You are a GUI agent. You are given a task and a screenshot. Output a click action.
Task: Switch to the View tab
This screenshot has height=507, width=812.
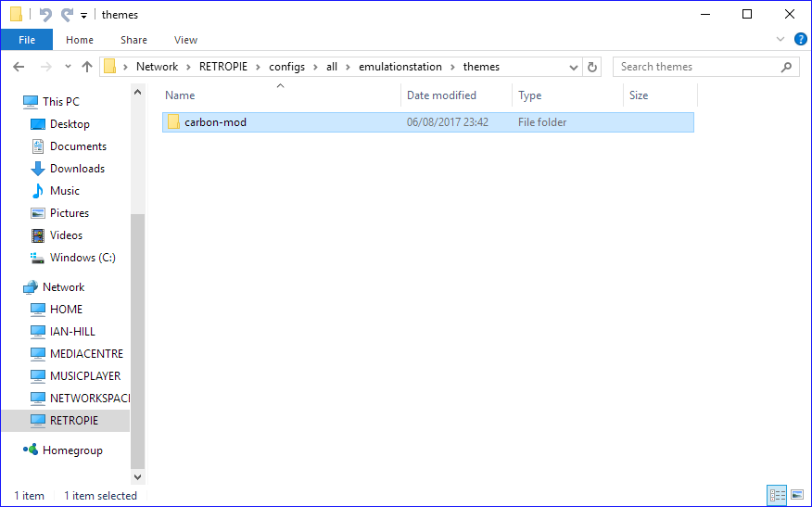(x=185, y=40)
